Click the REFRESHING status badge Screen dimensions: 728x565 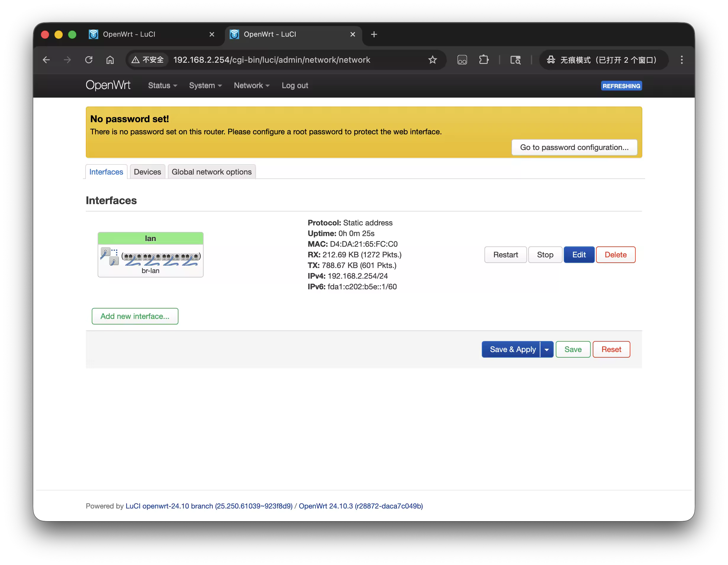tap(621, 86)
